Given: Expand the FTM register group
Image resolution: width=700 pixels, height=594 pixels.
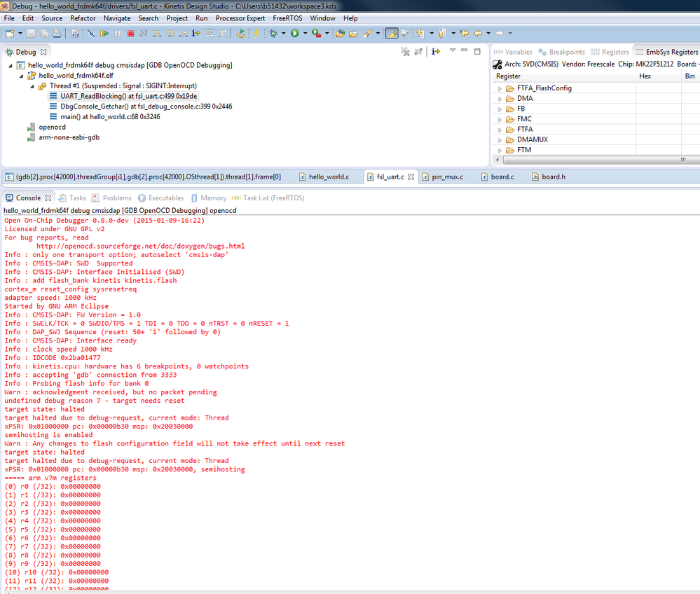Looking at the screenshot, I should (x=500, y=151).
